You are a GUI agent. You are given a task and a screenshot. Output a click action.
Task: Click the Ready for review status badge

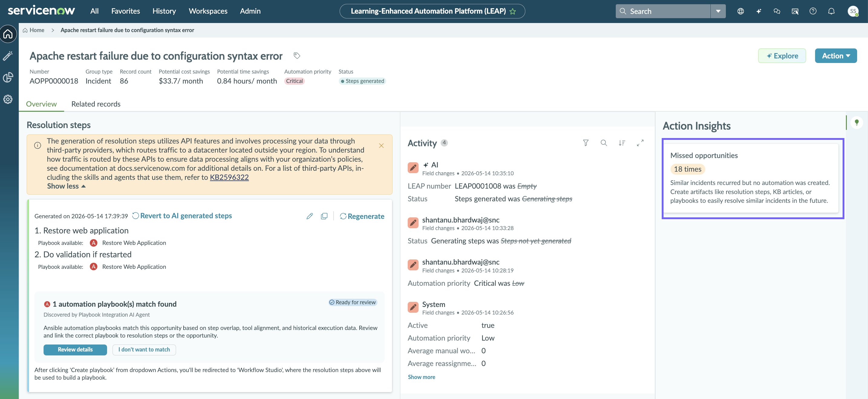click(x=352, y=302)
